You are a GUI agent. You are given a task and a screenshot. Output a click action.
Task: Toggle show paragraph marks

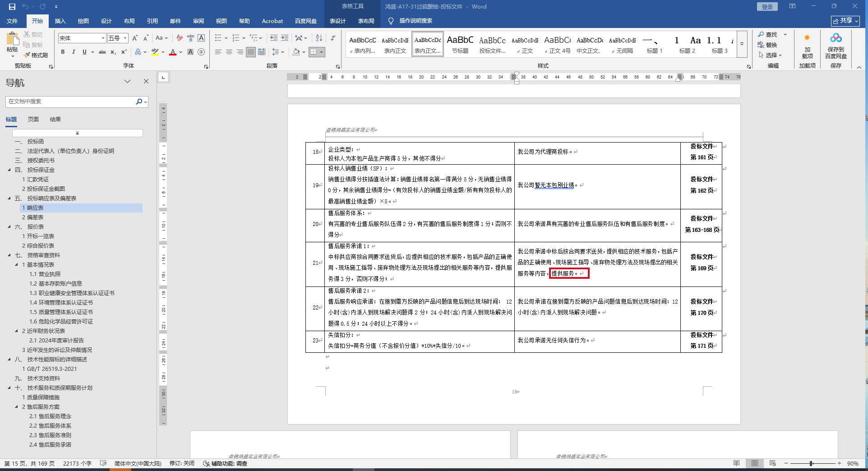click(x=333, y=38)
